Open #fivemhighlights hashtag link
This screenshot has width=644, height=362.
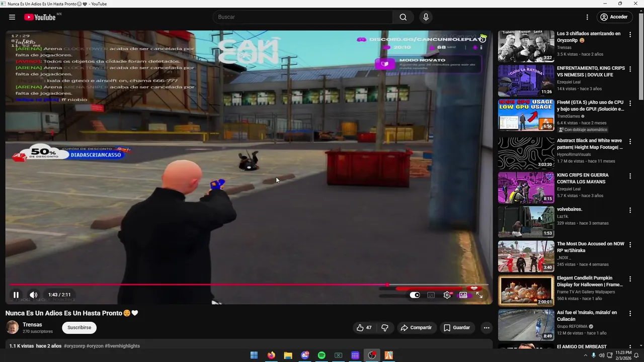(122, 346)
